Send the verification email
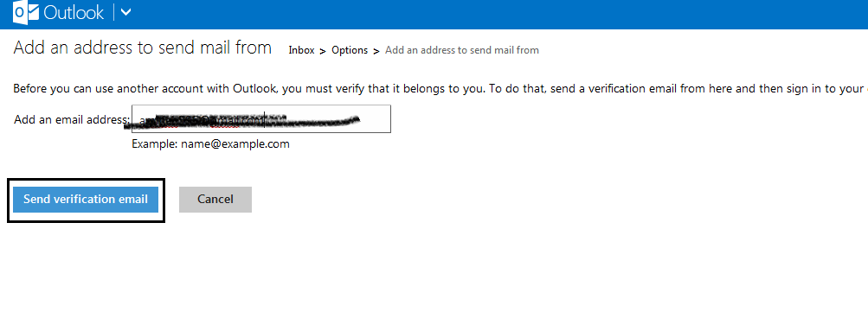The image size is (868, 331). click(86, 200)
